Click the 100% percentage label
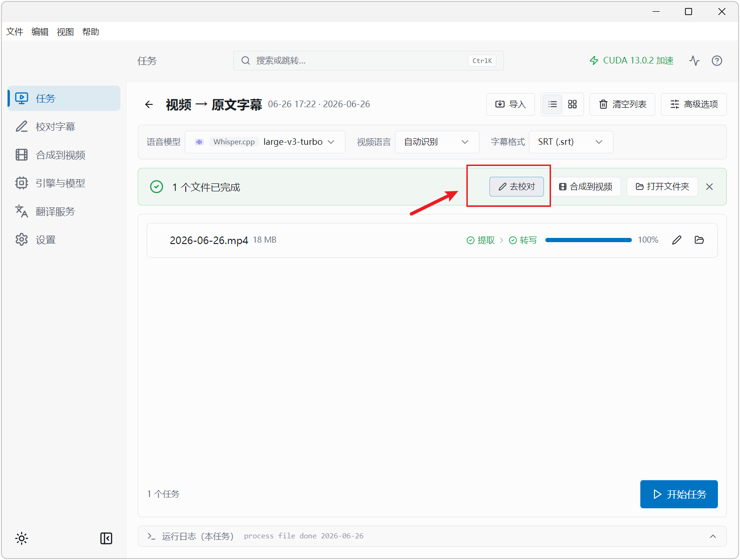The image size is (740, 560). pyautogui.click(x=648, y=240)
